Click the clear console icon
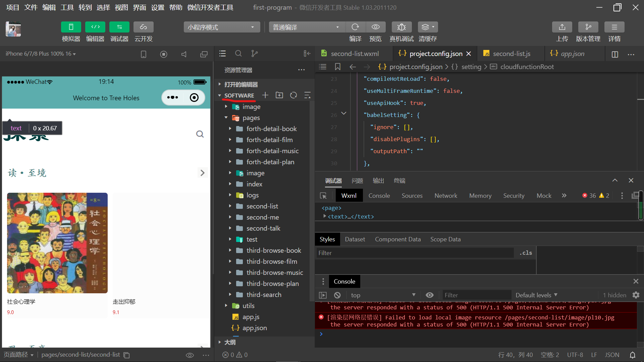 point(337,295)
